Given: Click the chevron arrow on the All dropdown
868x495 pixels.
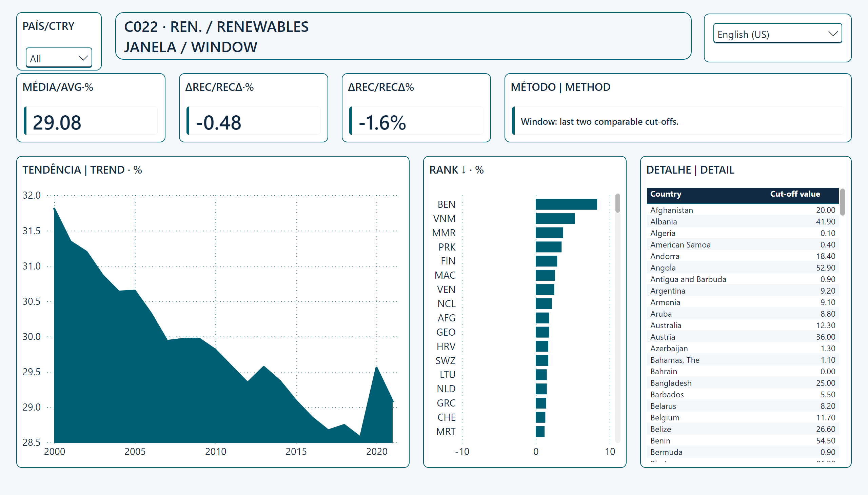Looking at the screenshot, I should [x=83, y=58].
